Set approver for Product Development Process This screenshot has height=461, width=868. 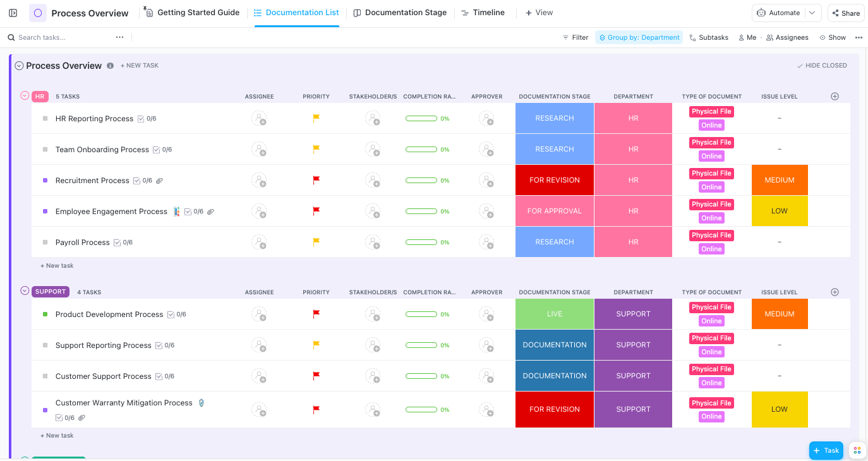(486, 314)
